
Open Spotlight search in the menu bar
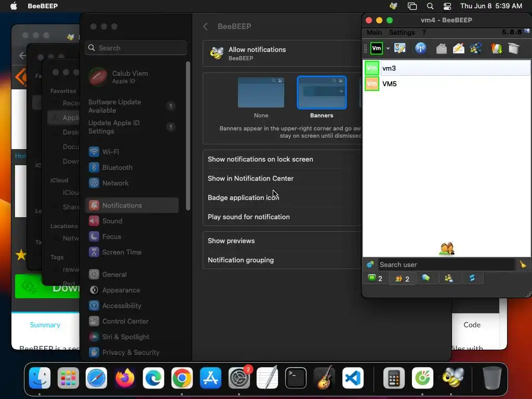click(430, 6)
